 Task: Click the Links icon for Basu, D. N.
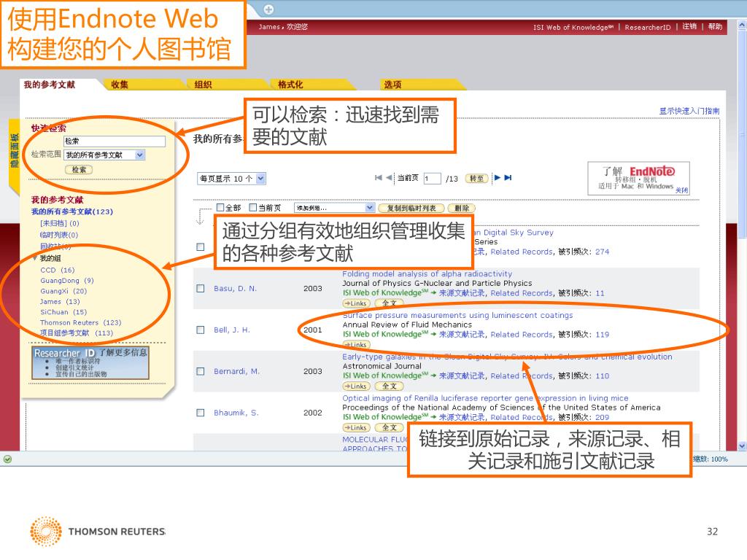(x=356, y=303)
